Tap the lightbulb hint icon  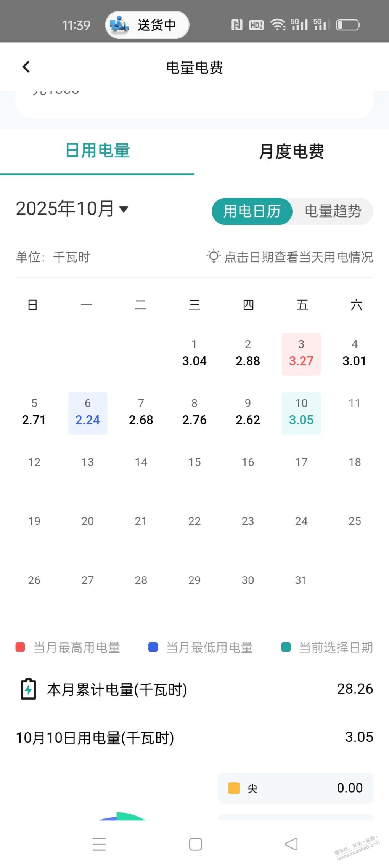(x=214, y=256)
